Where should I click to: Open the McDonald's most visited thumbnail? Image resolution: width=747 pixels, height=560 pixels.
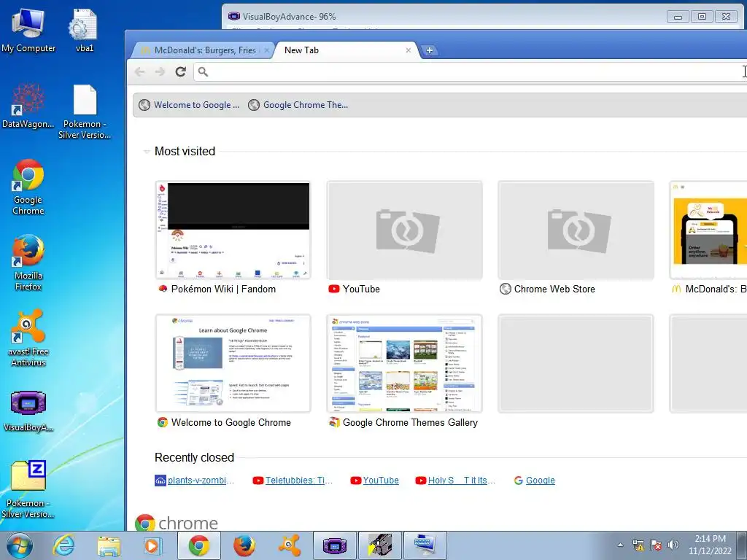pos(708,230)
